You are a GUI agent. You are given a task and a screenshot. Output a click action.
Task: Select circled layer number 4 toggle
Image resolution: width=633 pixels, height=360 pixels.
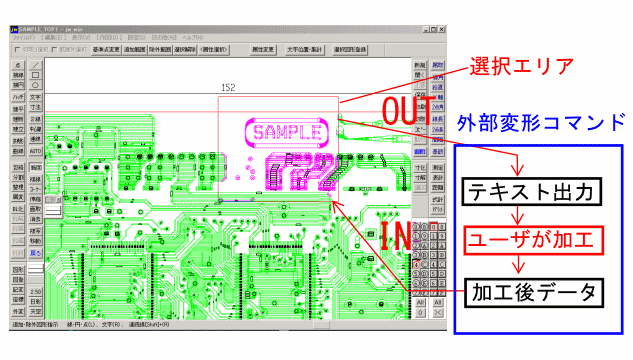417,264
